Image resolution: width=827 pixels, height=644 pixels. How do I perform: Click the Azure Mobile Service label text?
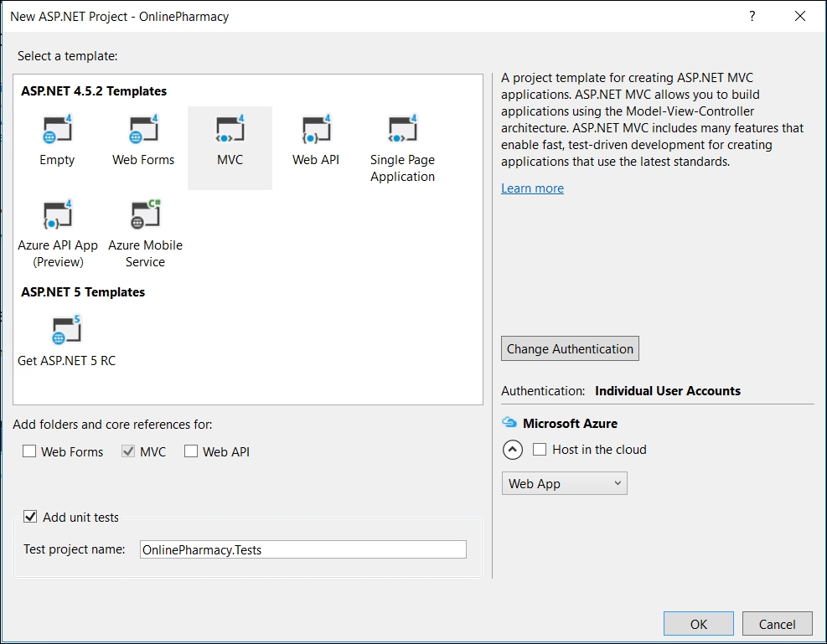pyautogui.click(x=145, y=254)
